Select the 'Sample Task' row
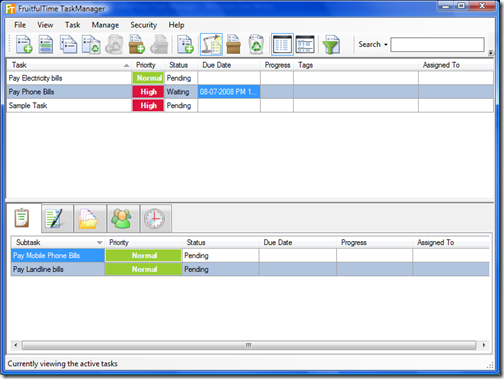Image resolution: width=504 pixels, height=379 pixels. [x=250, y=105]
